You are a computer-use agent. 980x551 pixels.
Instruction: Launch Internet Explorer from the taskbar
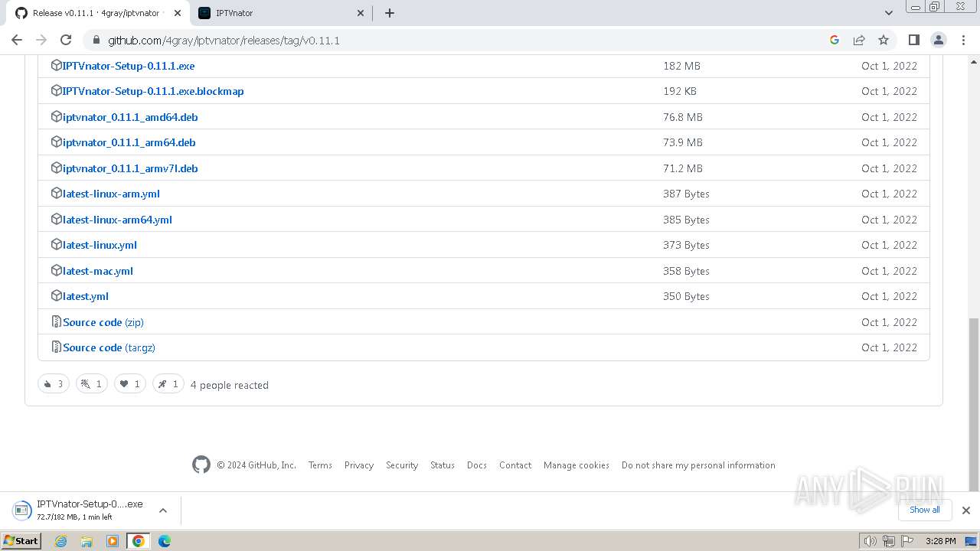(60, 541)
